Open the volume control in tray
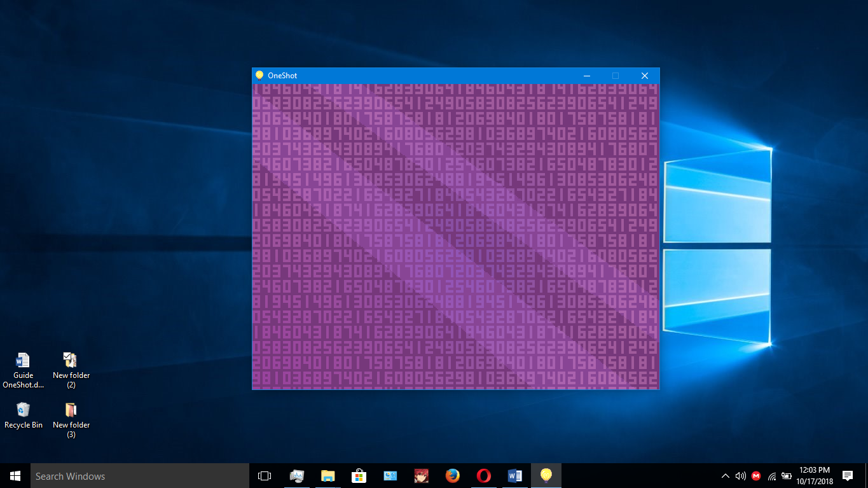 pyautogui.click(x=740, y=476)
